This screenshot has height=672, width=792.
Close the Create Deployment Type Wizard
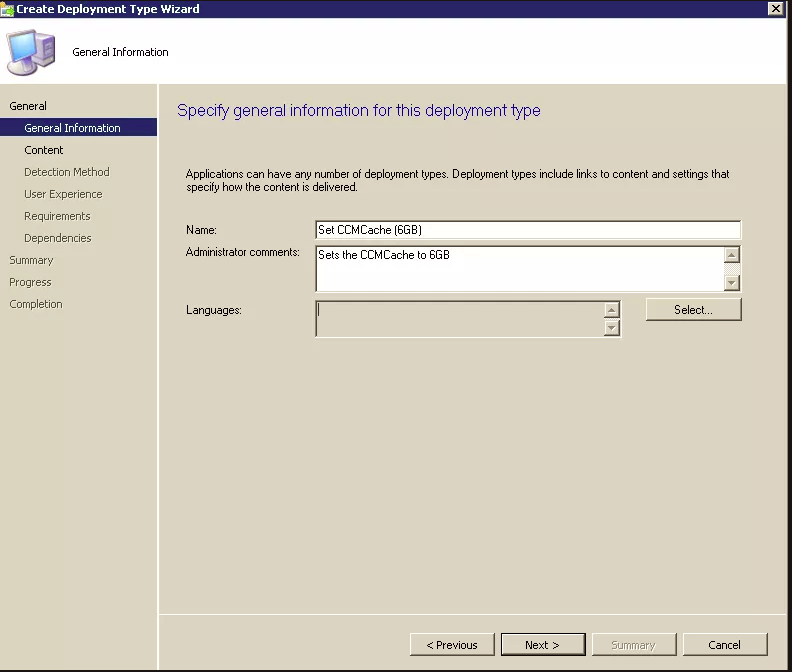coord(775,9)
